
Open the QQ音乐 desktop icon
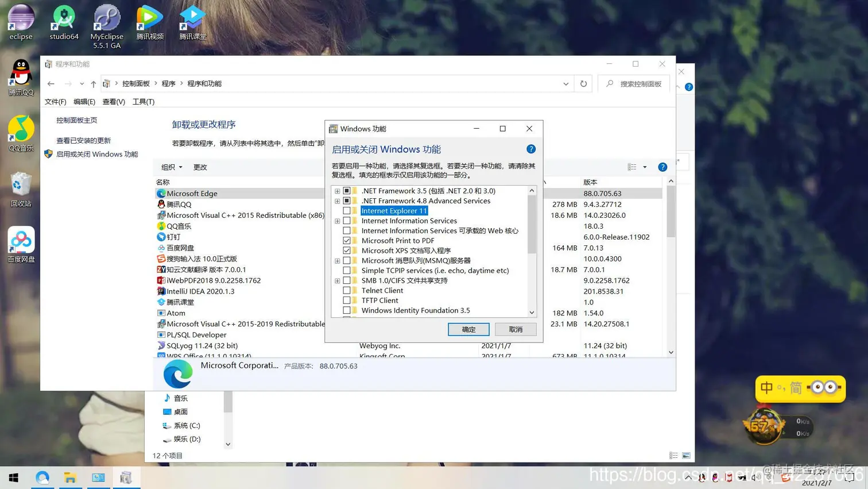pyautogui.click(x=21, y=133)
